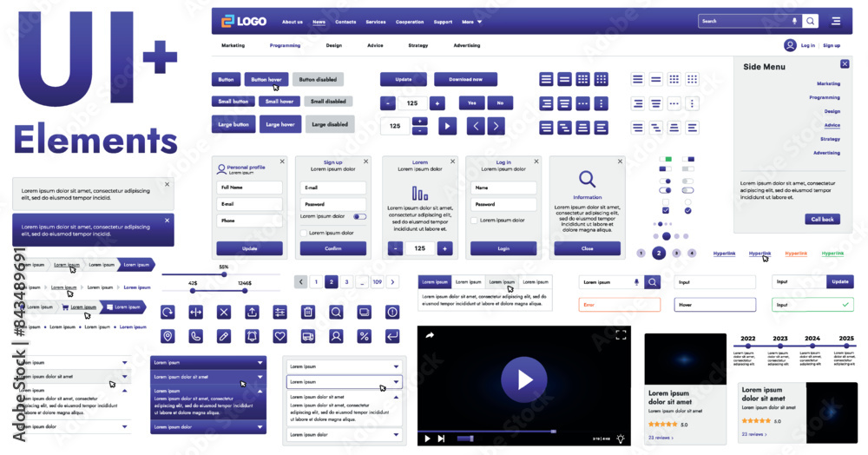Toggle fullscreen on the video player
The image size is (868, 455).
click(x=621, y=335)
